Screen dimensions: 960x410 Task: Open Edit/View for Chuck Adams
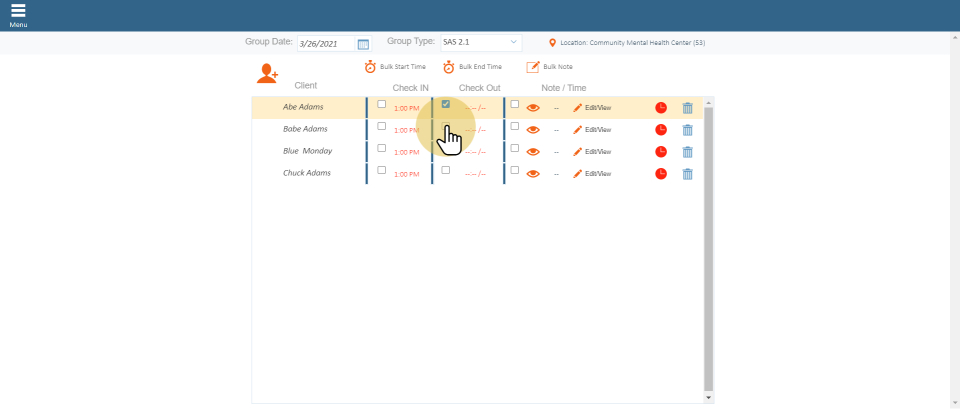coord(592,174)
